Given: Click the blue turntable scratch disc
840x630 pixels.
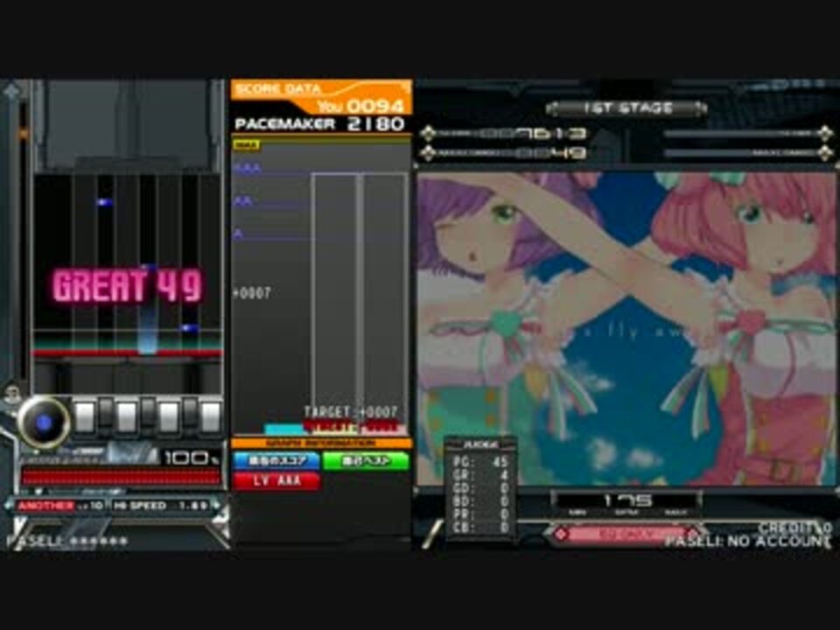Looking at the screenshot, I should (x=44, y=422).
